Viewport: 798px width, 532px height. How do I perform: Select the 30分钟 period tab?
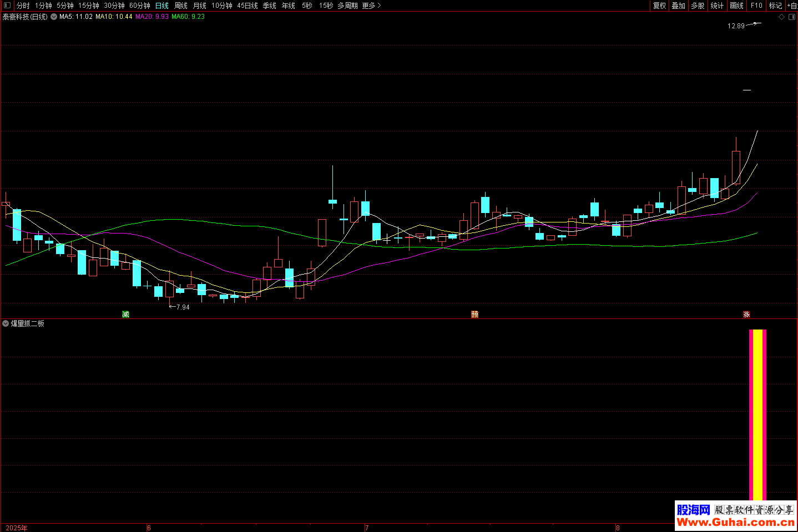[x=114, y=6]
